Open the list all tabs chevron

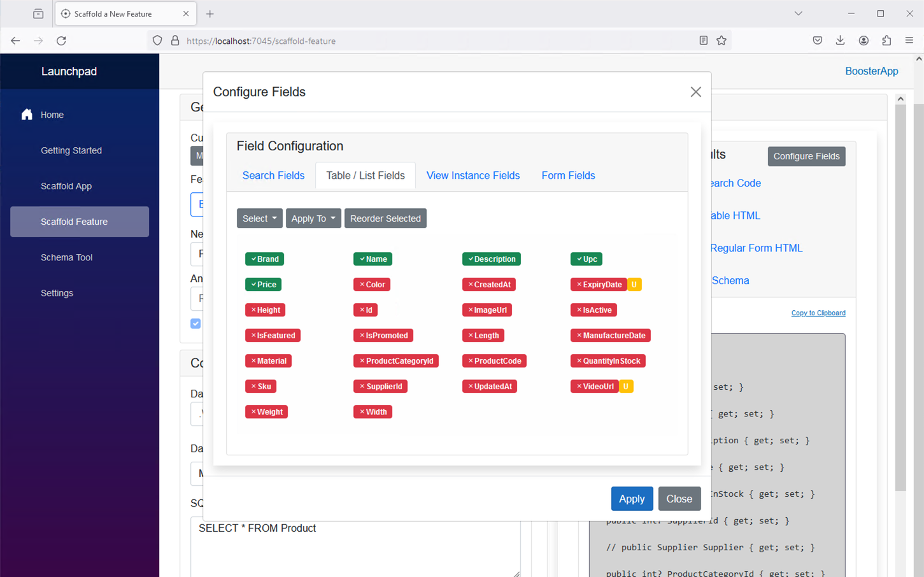pyautogui.click(x=798, y=13)
